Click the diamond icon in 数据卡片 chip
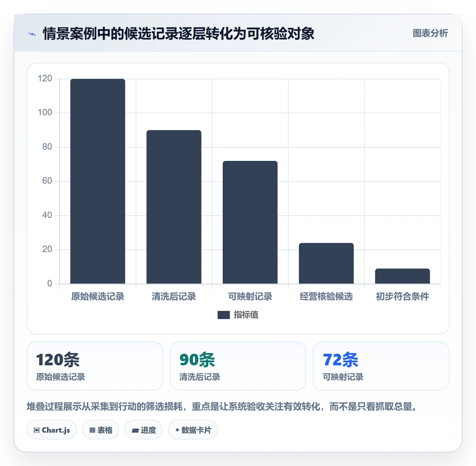 coord(177,430)
